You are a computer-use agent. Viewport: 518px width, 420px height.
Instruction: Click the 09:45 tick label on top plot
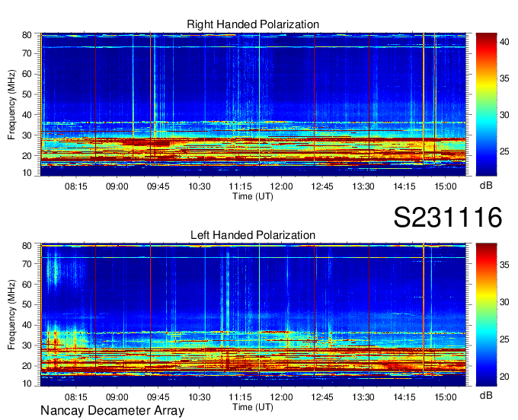click(158, 186)
